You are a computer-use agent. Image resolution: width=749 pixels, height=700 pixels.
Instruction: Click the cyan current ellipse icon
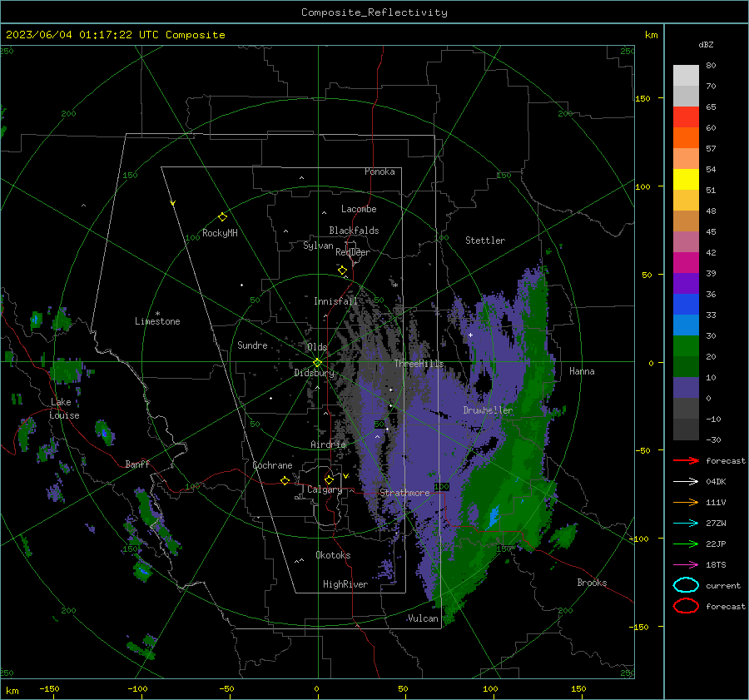[686, 585]
